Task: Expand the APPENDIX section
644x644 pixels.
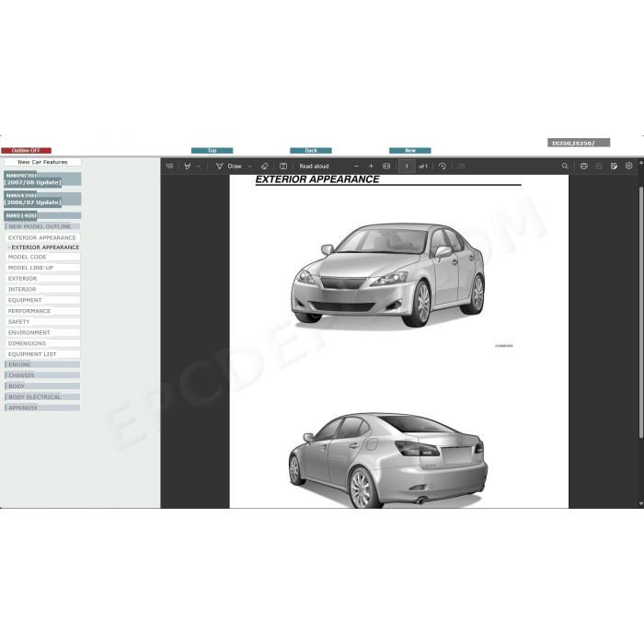Action: click(42, 408)
